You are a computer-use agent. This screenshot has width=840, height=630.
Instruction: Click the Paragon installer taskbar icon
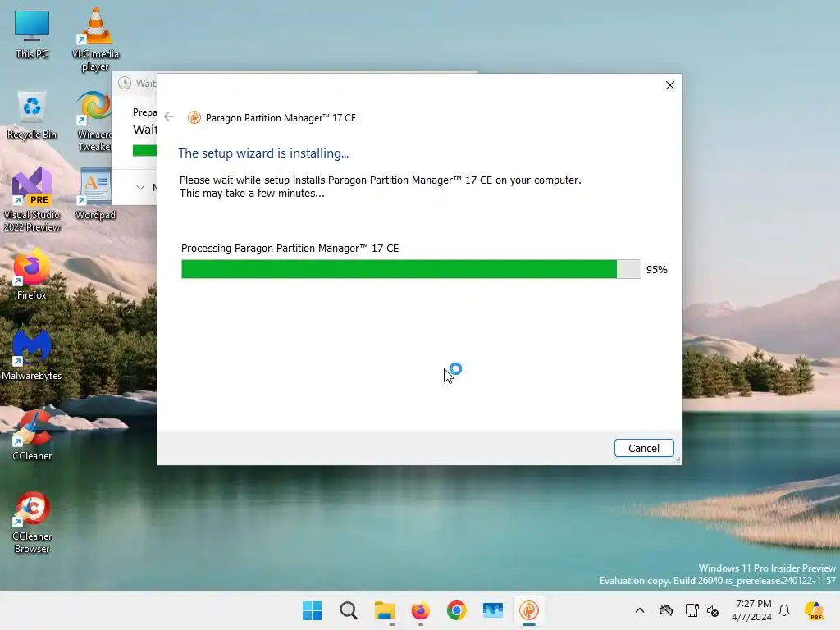529,610
